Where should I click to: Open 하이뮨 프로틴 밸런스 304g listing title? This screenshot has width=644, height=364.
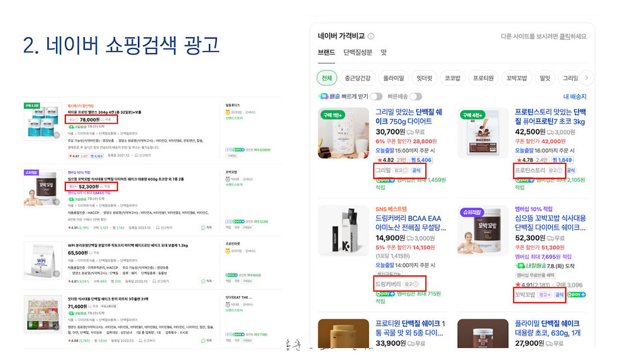coord(104,112)
